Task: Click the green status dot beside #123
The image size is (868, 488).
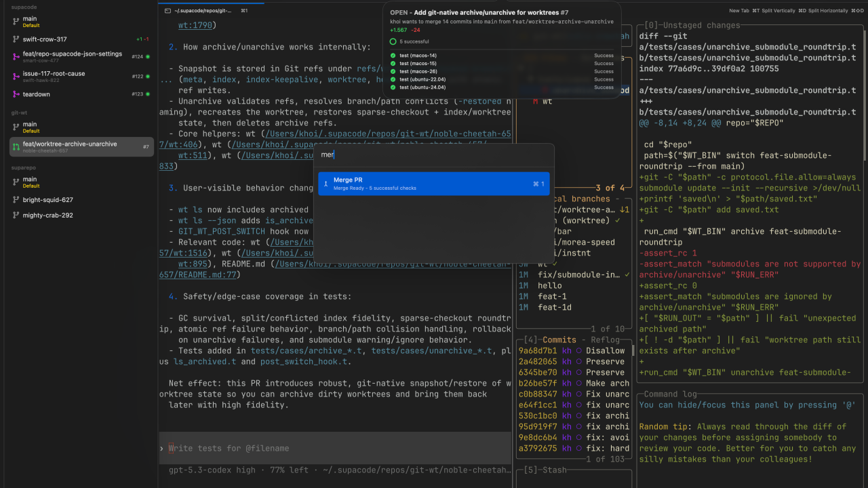Action: click(148, 94)
